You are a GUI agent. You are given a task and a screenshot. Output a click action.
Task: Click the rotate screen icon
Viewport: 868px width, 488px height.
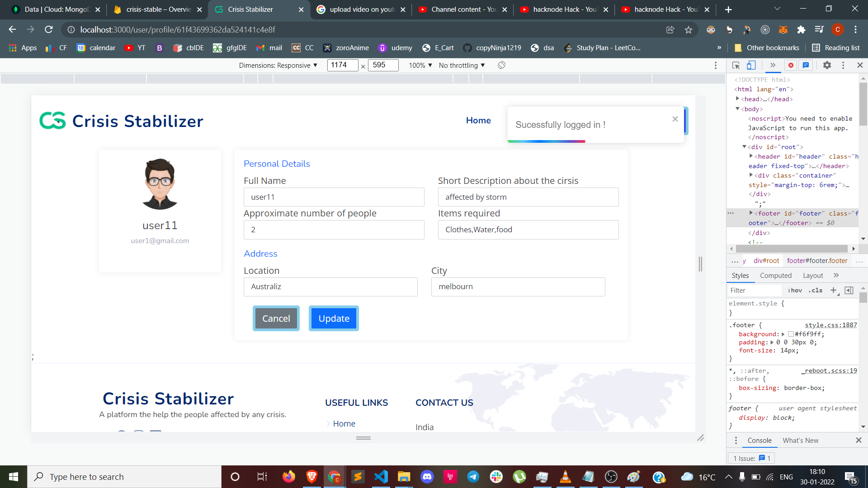click(501, 66)
